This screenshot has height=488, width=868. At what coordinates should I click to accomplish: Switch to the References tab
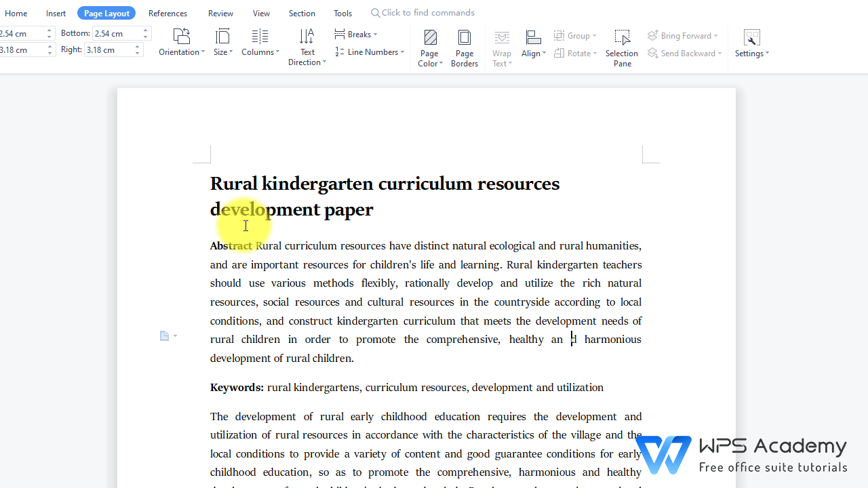pos(167,12)
